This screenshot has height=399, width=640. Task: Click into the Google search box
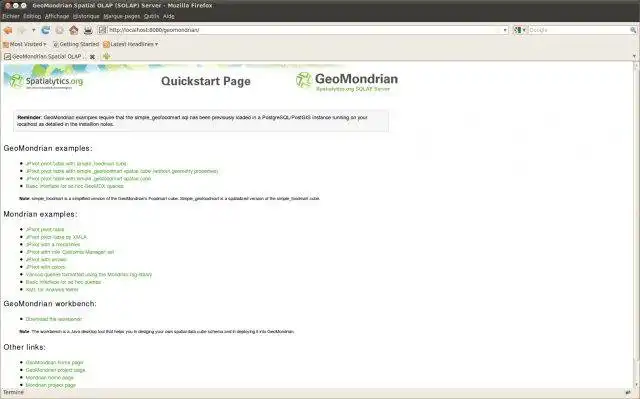579,30
